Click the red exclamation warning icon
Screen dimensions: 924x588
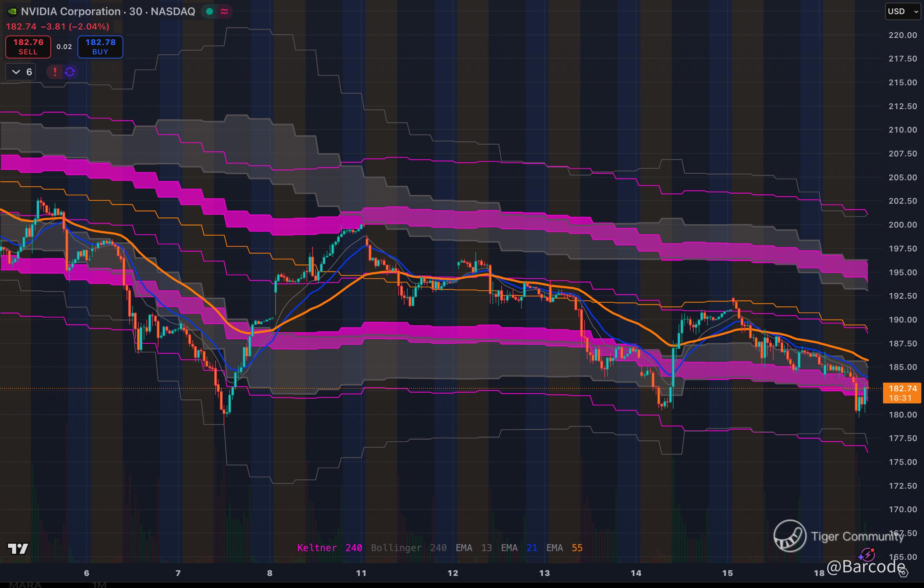(x=55, y=72)
